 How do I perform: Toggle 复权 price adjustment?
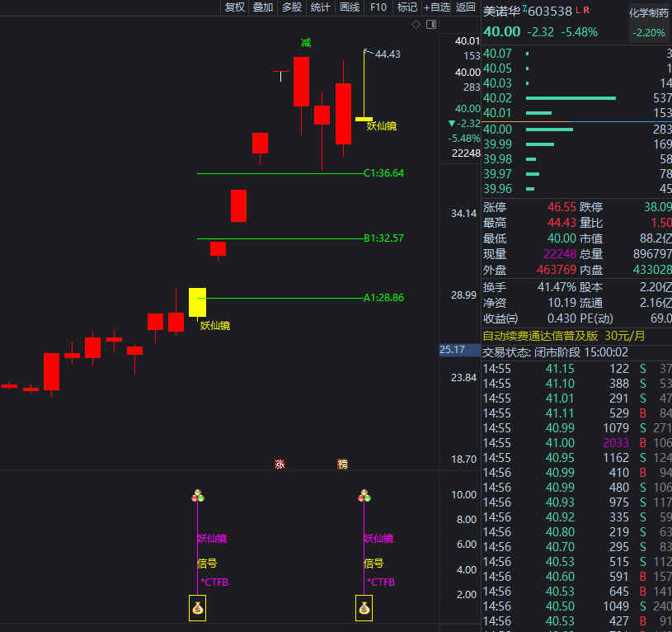tap(235, 7)
